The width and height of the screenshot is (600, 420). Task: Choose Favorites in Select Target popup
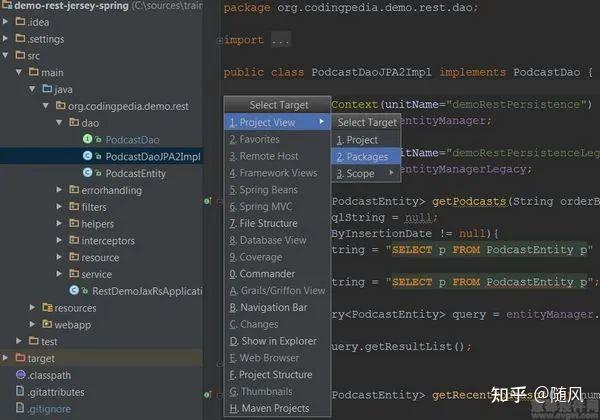click(277, 139)
